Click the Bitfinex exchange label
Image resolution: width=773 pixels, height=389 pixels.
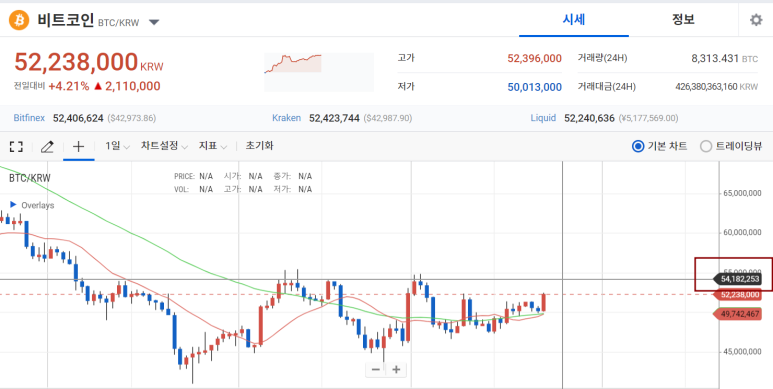tap(29, 118)
